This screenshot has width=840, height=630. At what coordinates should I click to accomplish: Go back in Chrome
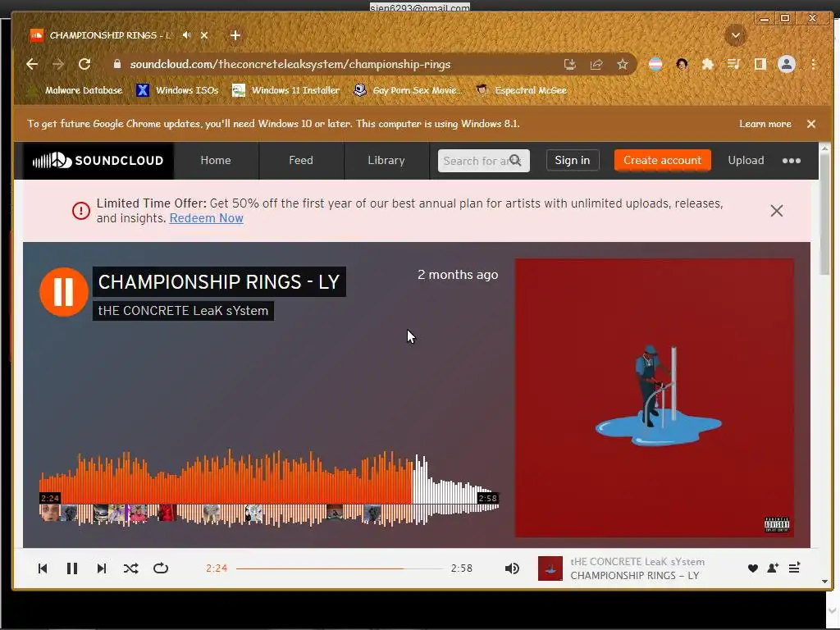click(32, 64)
